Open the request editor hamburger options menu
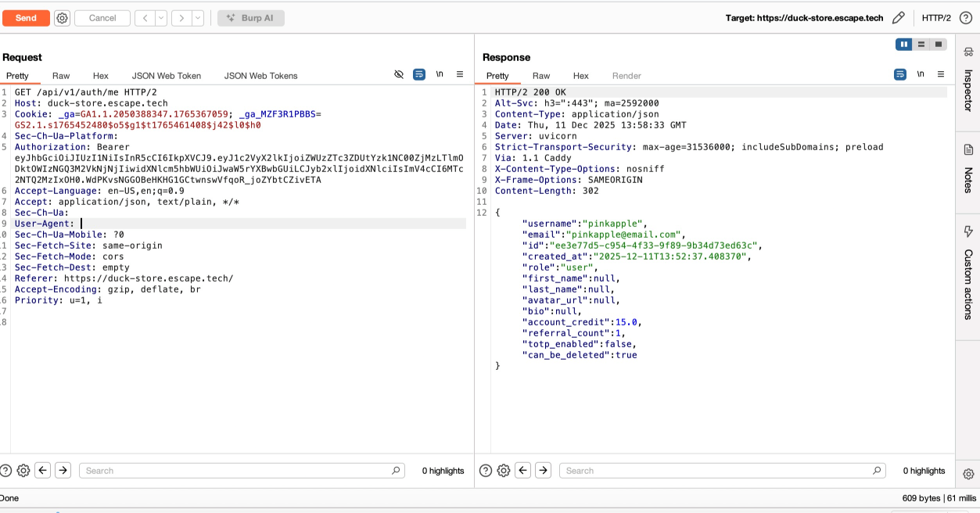 click(x=460, y=74)
